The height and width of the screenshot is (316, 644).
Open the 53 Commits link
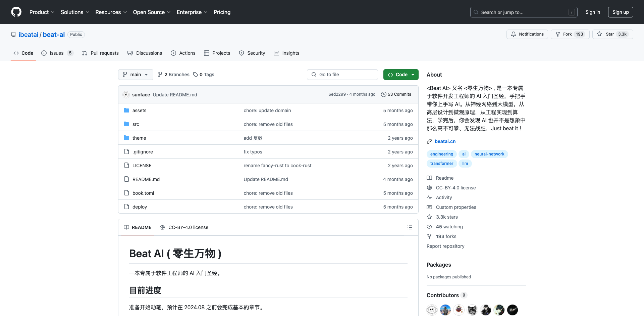click(x=396, y=94)
